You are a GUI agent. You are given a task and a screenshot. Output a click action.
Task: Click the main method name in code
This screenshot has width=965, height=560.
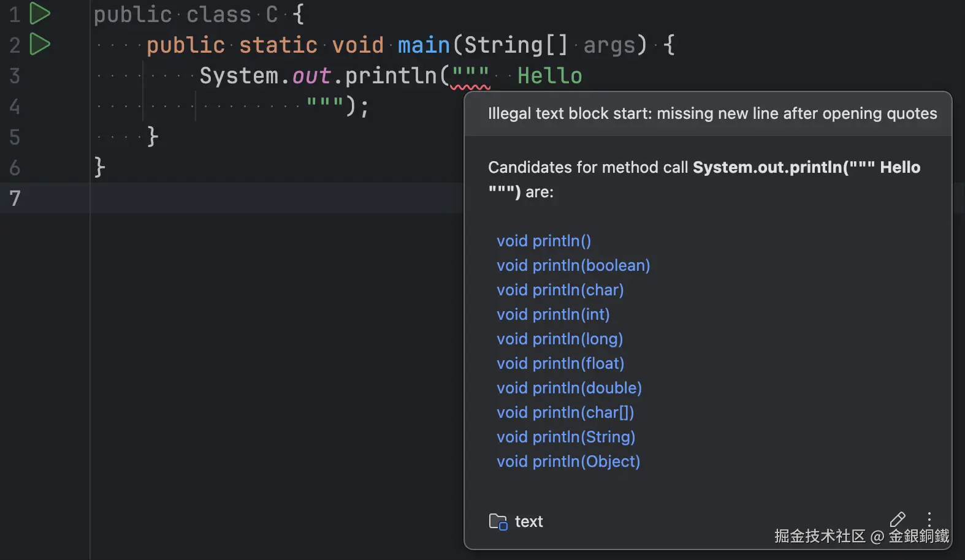[x=424, y=45]
